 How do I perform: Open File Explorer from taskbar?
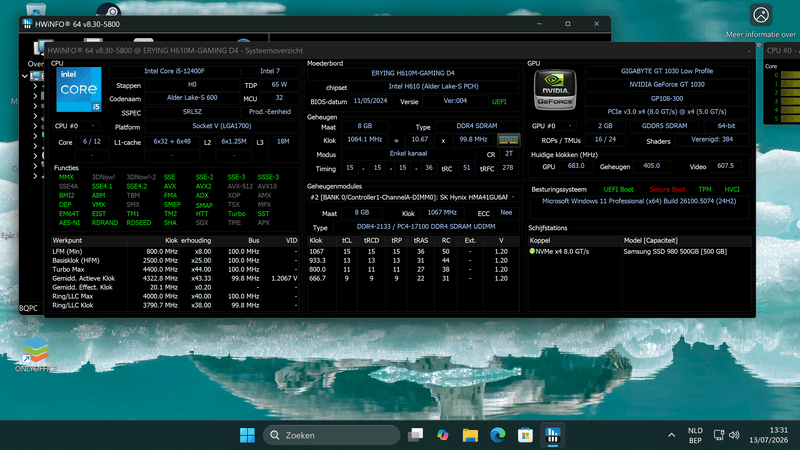(x=470, y=435)
